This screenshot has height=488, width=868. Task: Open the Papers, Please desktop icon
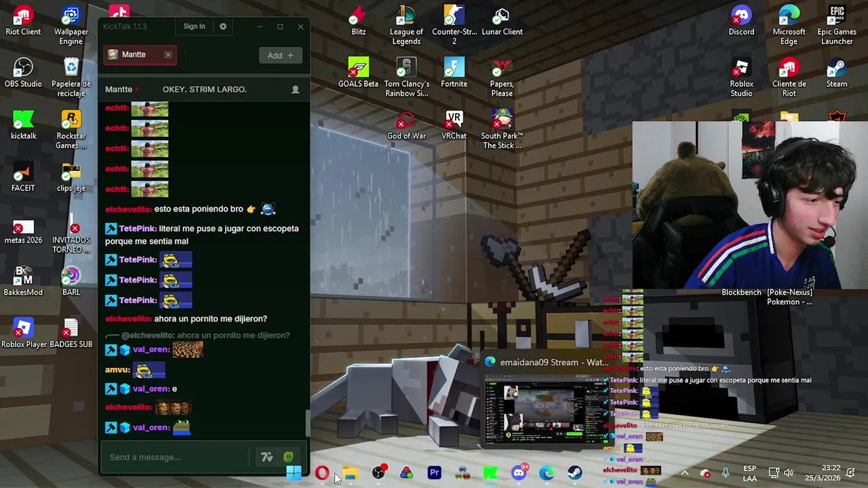502,78
